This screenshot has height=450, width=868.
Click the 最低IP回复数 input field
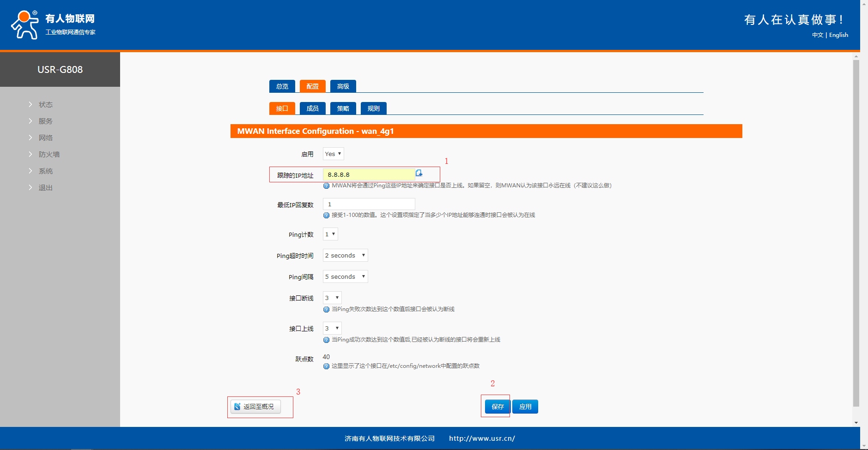click(369, 204)
